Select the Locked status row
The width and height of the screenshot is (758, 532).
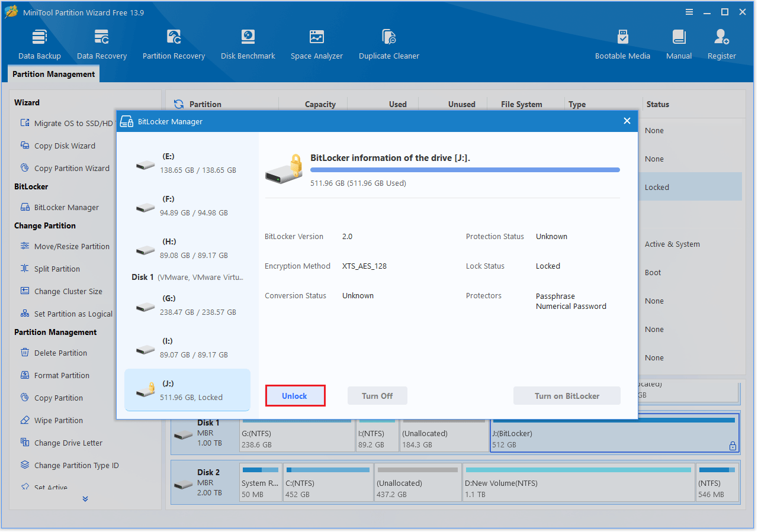coord(690,187)
